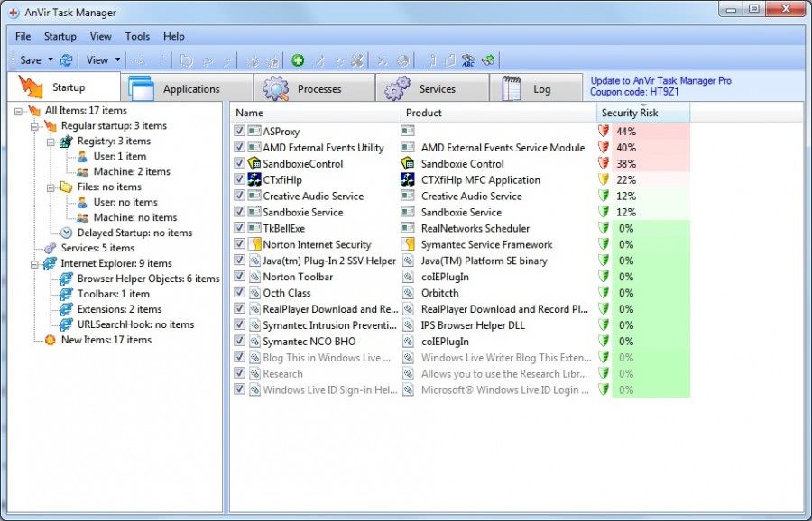This screenshot has width=812, height=521.
Task: Uncheck AMD External Events Utility checkbox
Action: (x=239, y=147)
